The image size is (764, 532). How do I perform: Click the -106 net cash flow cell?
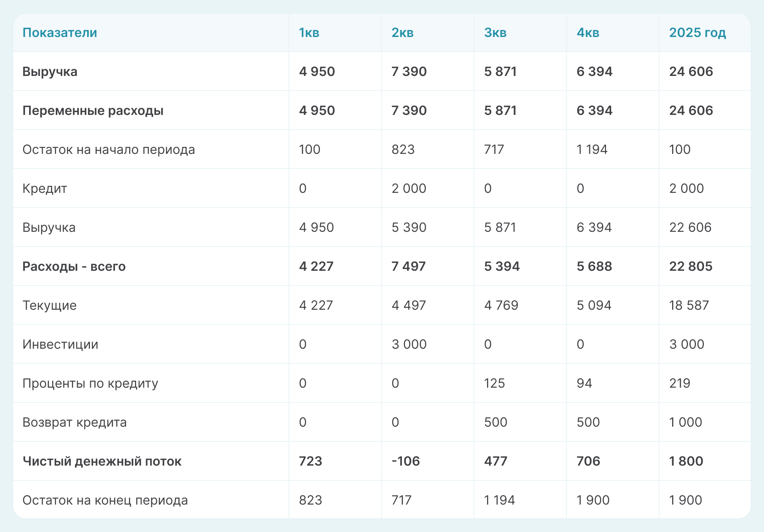405,461
